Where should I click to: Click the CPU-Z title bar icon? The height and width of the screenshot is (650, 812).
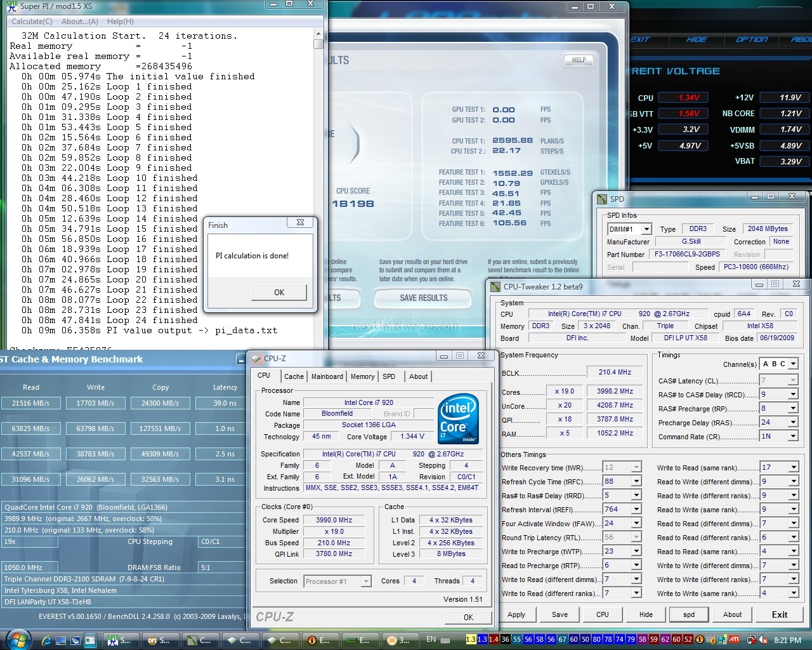[256, 358]
